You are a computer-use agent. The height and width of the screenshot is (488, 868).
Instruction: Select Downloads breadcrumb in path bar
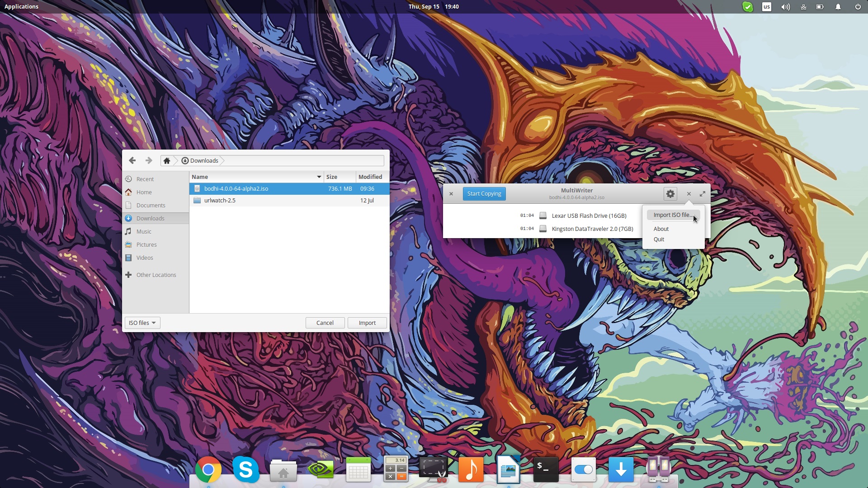(200, 160)
